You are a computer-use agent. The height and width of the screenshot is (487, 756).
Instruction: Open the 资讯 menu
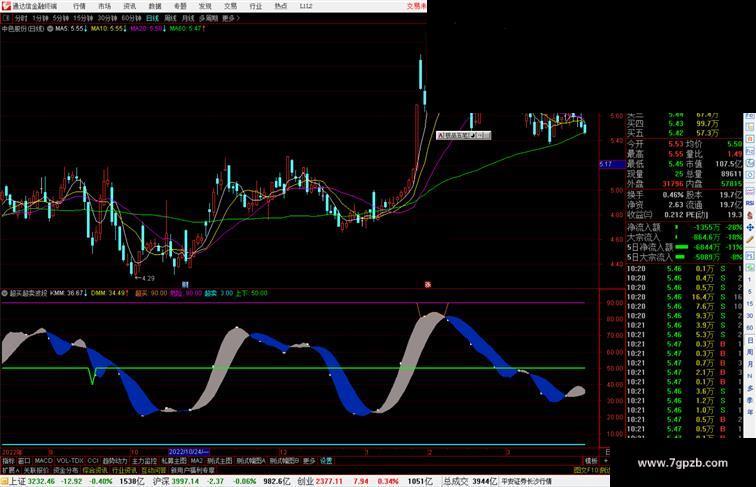130,6
